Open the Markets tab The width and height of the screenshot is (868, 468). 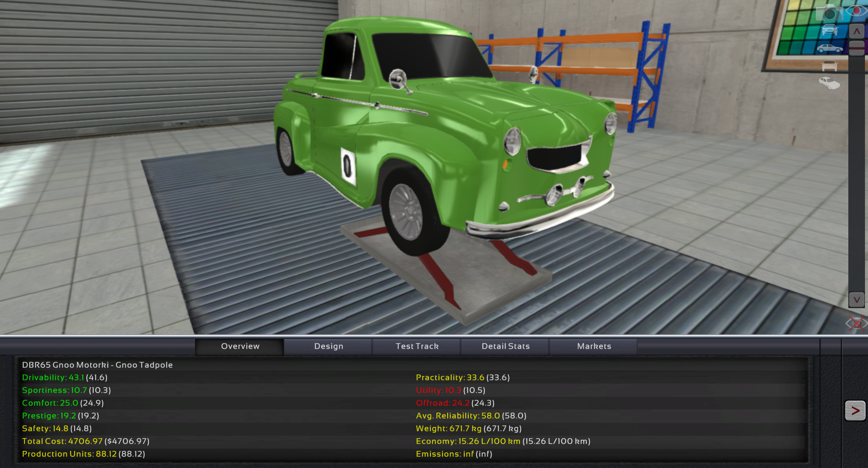[594, 346]
